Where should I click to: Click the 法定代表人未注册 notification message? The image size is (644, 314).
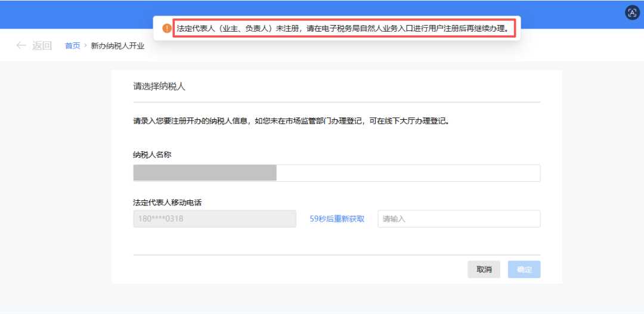(343, 29)
